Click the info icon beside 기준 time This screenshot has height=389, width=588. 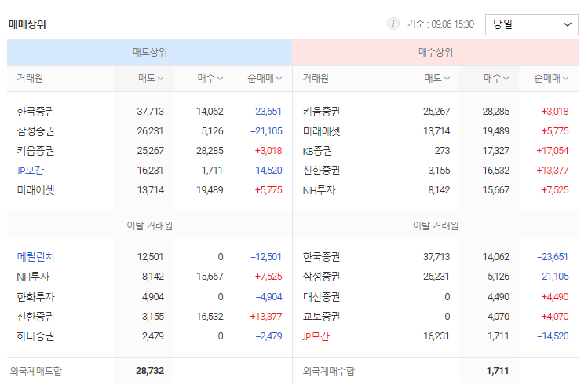click(393, 24)
